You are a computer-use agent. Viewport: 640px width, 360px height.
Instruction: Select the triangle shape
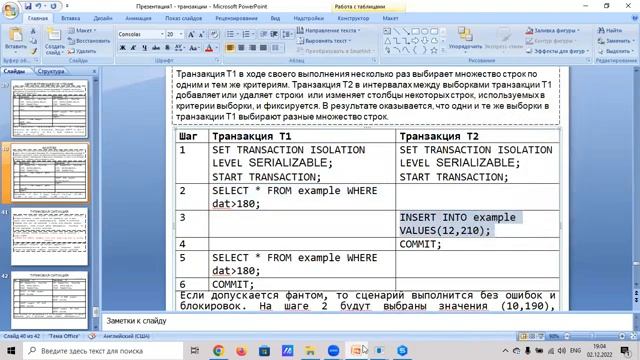(x=387, y=41)
